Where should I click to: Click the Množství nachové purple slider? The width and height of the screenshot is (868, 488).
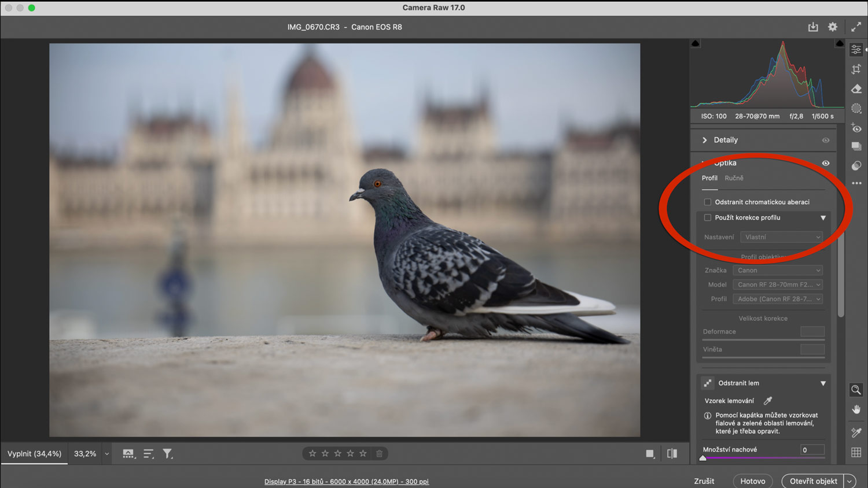763,458
